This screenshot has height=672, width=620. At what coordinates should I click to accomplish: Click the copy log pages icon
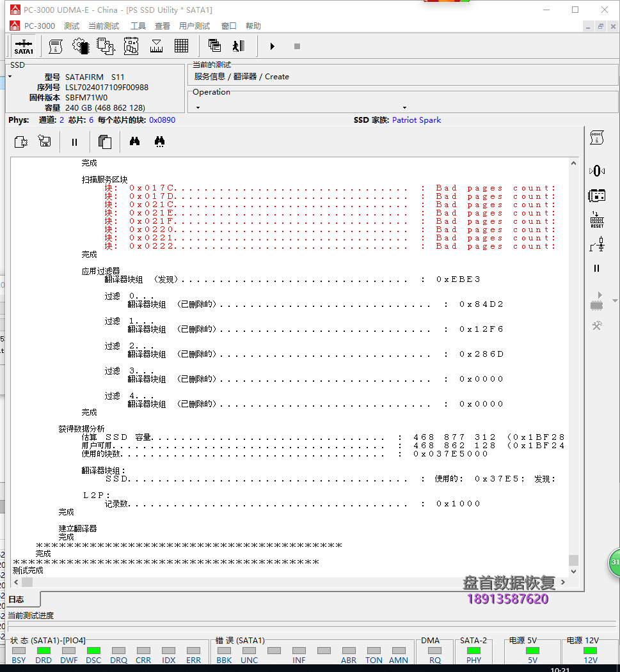click(x=105, y=142)
